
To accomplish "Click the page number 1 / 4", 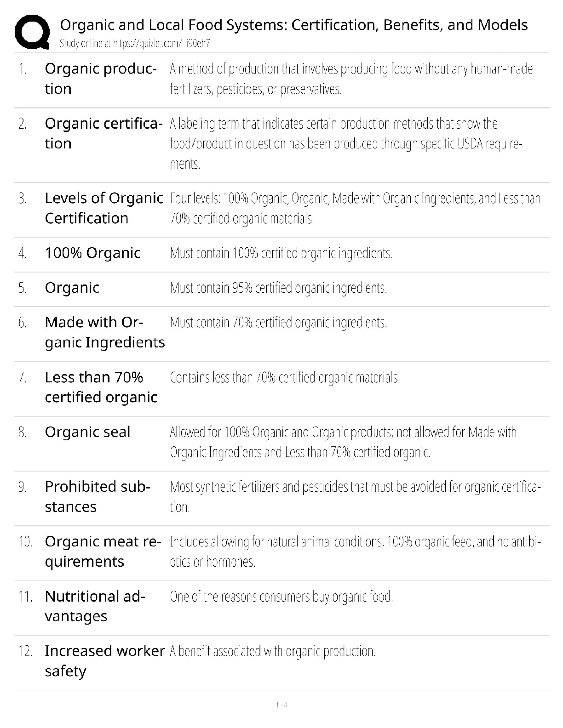I will (x=281, y=705).
